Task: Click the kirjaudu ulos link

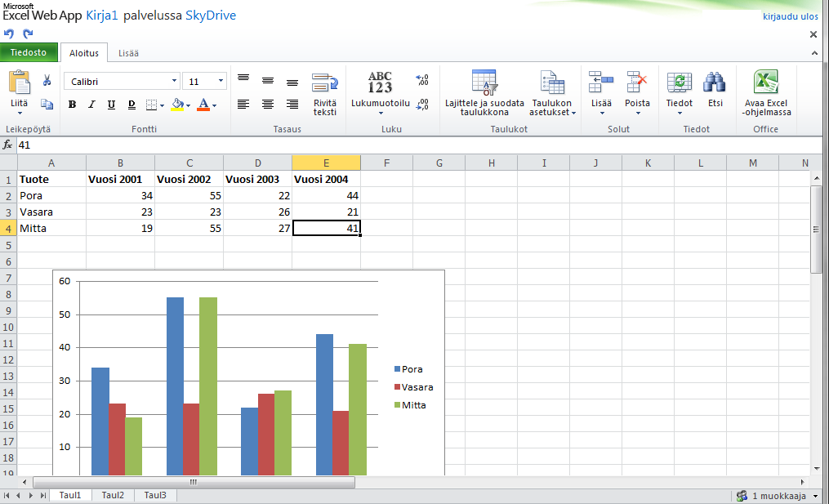Action: pyautogui.click(x=790, y=16)
